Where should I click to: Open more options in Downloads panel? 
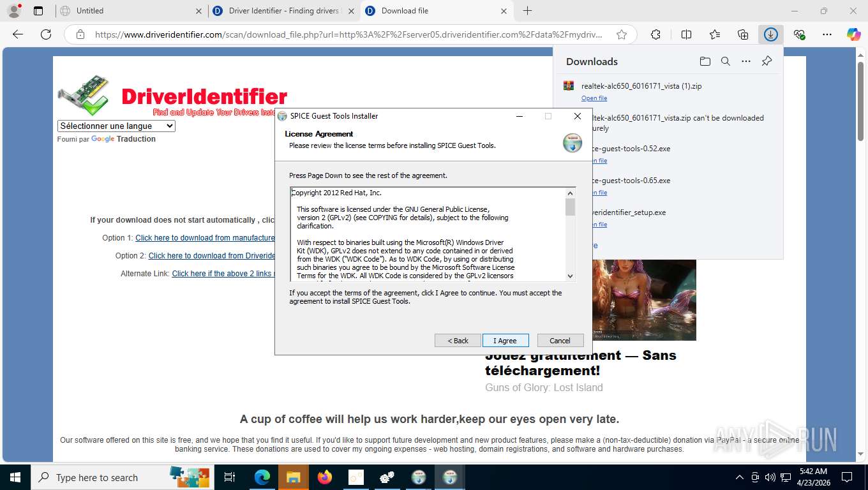[746, 61]
